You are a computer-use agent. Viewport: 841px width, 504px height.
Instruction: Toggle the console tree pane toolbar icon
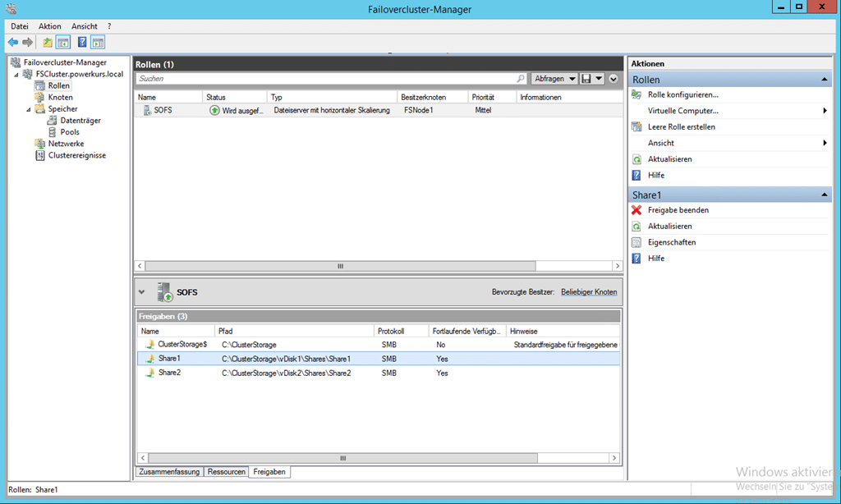click(63, 43)
